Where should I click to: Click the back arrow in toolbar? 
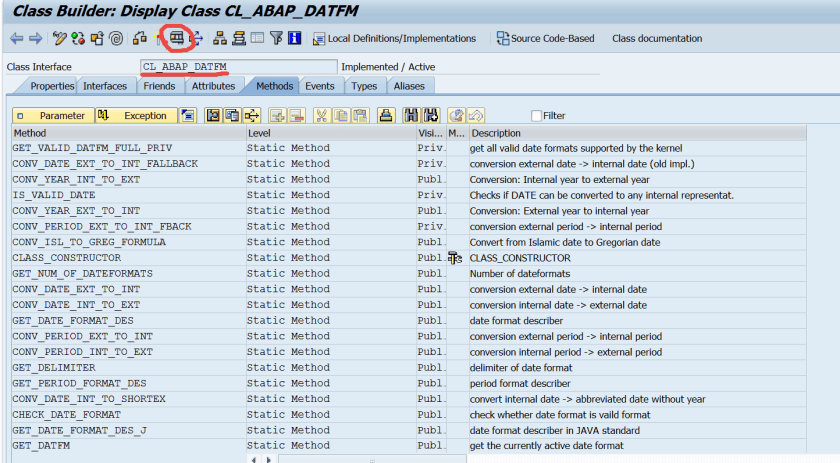click(15, 39)
